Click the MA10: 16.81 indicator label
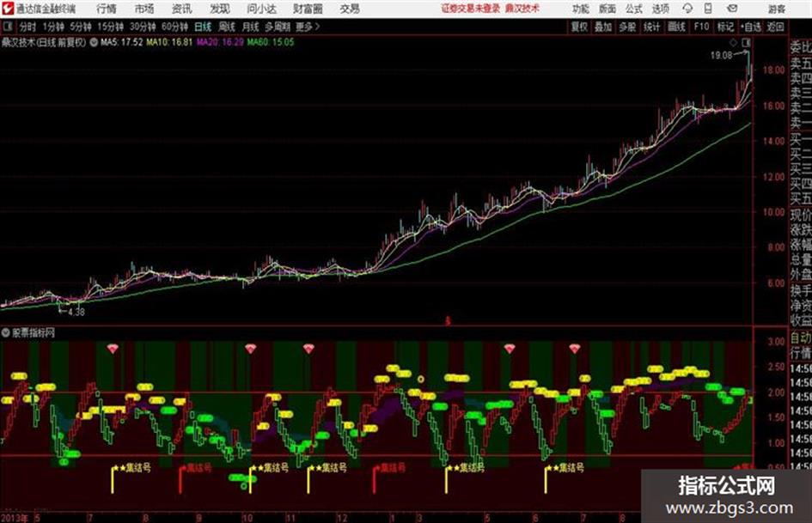 click(169, 42)
